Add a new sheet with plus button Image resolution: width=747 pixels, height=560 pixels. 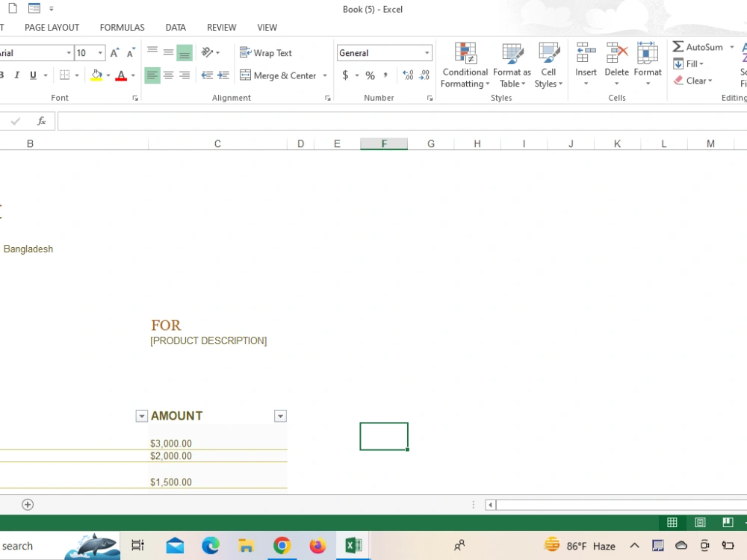(x=28, y=505)
